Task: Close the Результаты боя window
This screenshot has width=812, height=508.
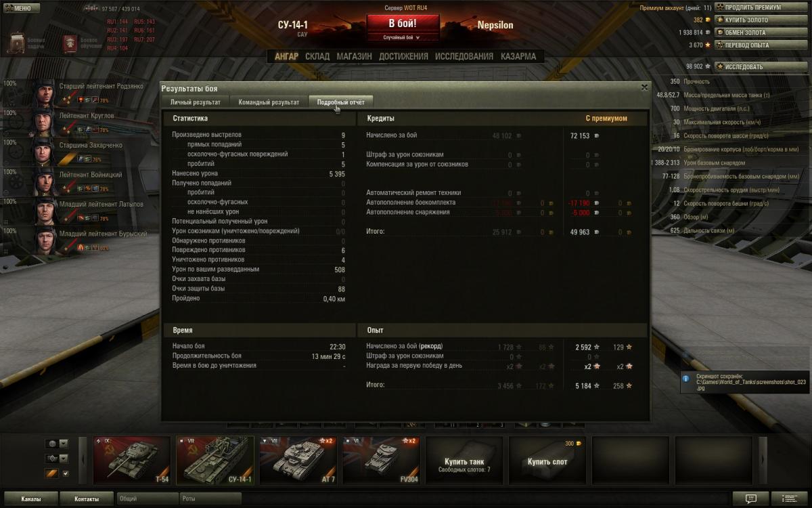Action: [644, 87]
